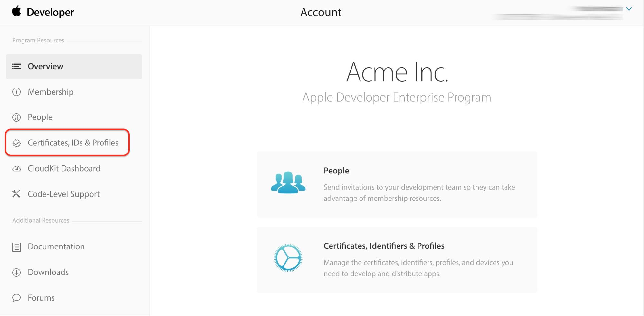This screenshot has height=316, width=644.
Task: Click the Forums speech bubble icon
Action: [x=16, y=298]
